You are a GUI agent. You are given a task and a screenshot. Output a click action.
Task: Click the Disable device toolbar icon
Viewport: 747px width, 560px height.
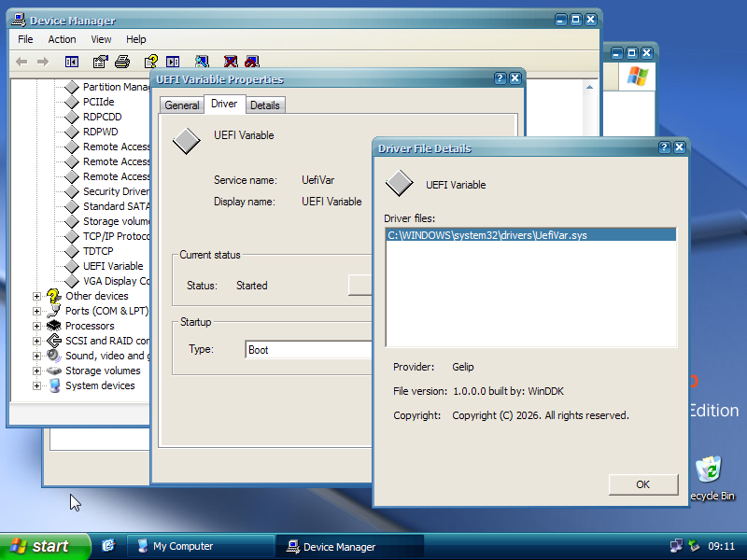[252, 62]
